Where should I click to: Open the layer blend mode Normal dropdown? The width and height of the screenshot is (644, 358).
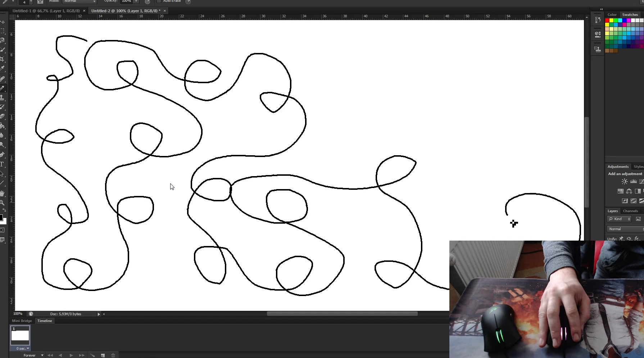625,229
